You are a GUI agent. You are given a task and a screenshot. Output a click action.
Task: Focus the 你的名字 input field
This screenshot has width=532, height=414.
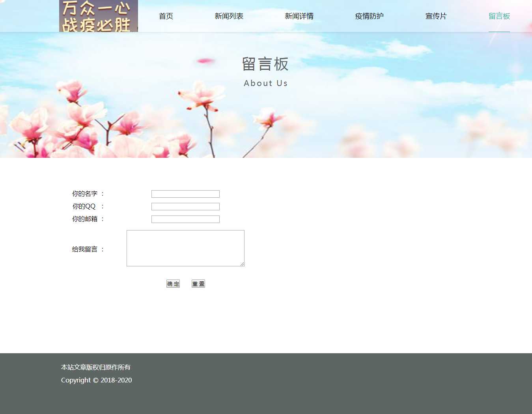pyautogui.click(x=185, y=194)
